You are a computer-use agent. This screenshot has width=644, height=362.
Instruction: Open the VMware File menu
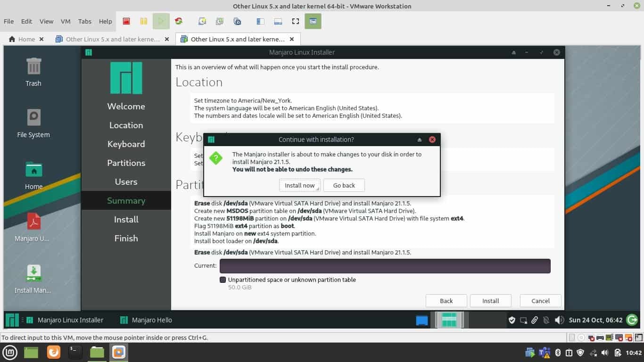(9, 21)
